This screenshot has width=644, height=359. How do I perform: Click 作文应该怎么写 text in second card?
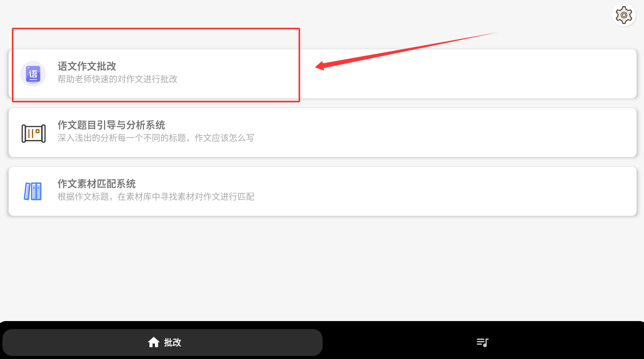[x=224, y=138]
